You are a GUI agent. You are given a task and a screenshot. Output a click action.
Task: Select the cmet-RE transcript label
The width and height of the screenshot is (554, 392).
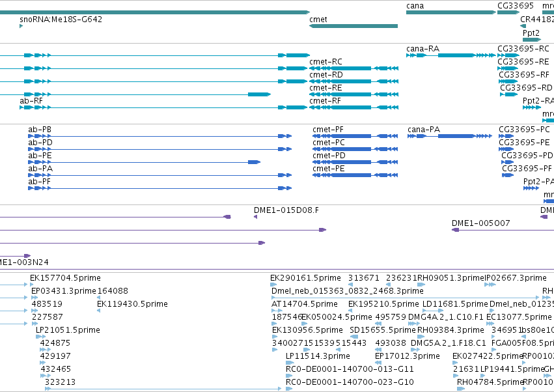[x=325, y=88]
